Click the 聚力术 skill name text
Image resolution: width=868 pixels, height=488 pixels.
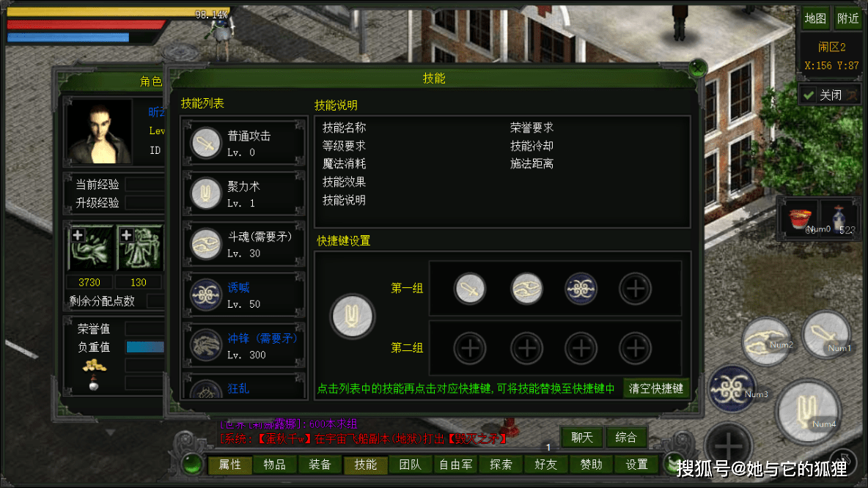pyautogui.click(x=243, y=186)
